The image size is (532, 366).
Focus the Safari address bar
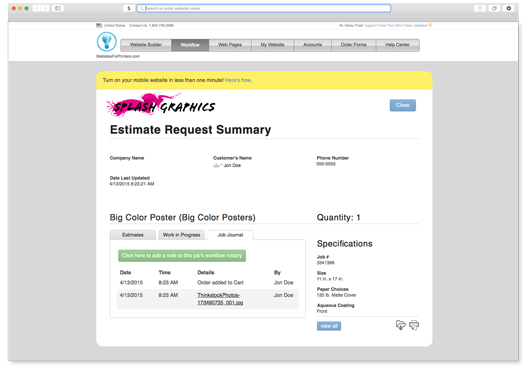pos(264,8)
